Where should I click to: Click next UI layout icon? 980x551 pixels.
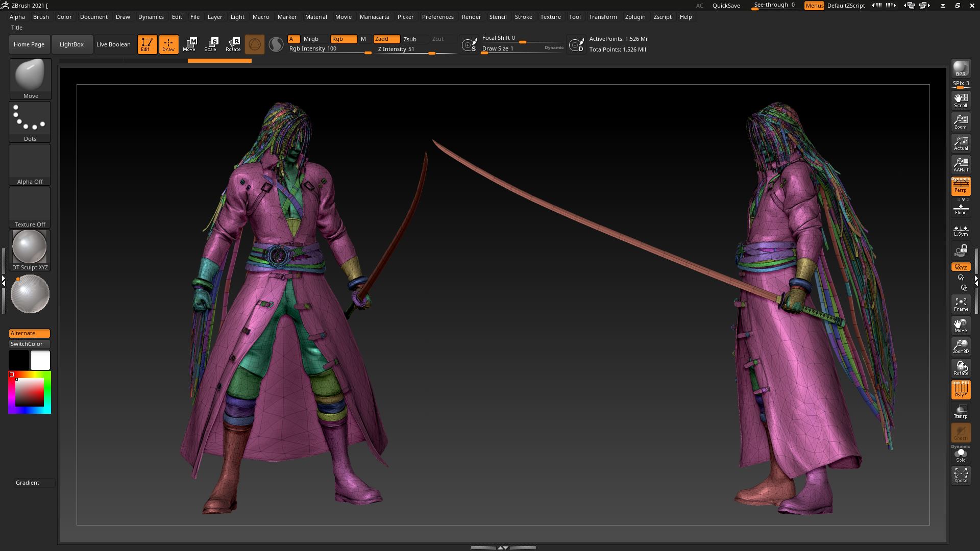925,6
